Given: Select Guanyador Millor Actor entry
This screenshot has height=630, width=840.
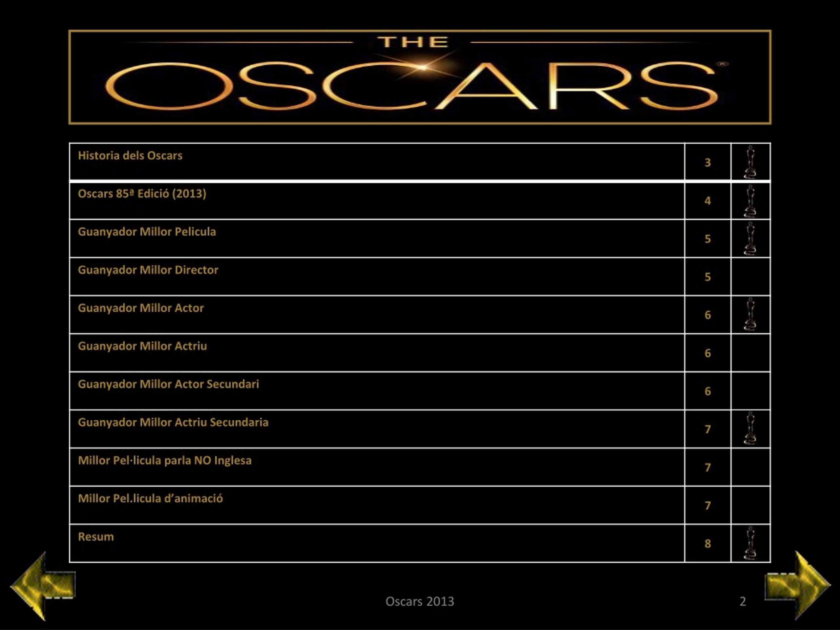Looking at the screenshot, I should coord(141,308).
